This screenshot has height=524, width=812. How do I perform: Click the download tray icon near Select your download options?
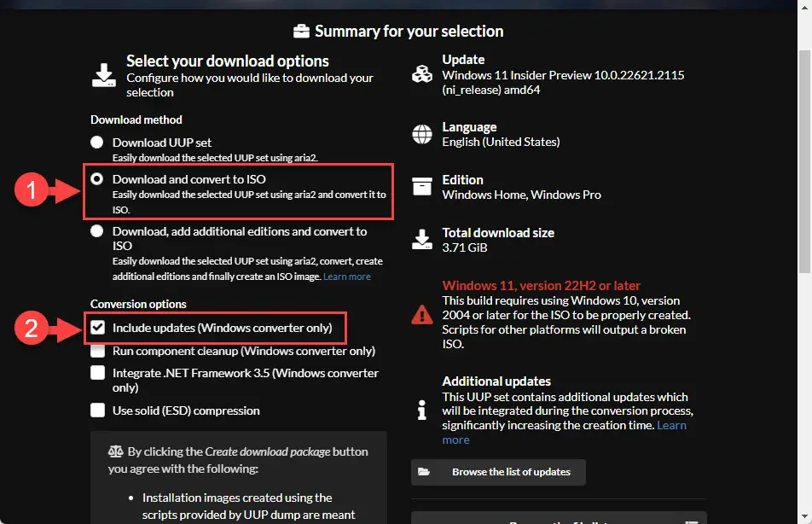click(103, 75)
